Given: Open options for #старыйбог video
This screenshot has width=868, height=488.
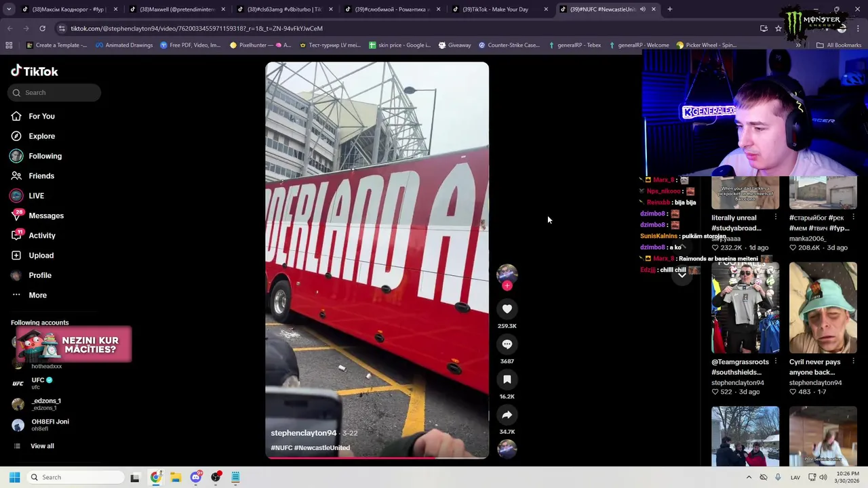Looking at the screenshot, I should 853,218.
